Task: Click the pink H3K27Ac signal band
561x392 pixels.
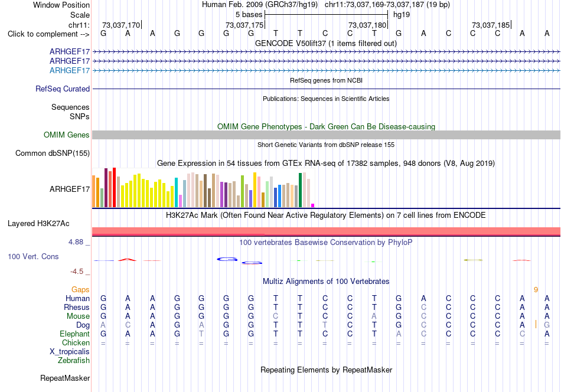Action: (326, 231)
